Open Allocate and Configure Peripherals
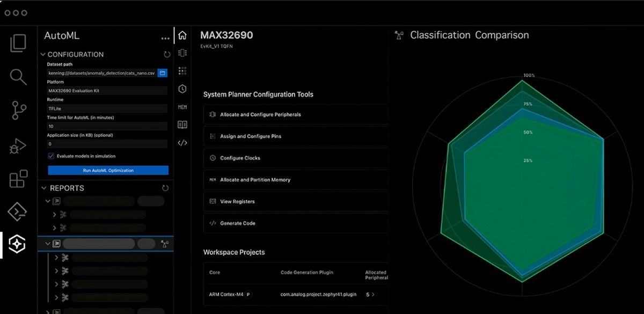 point(260,115)
